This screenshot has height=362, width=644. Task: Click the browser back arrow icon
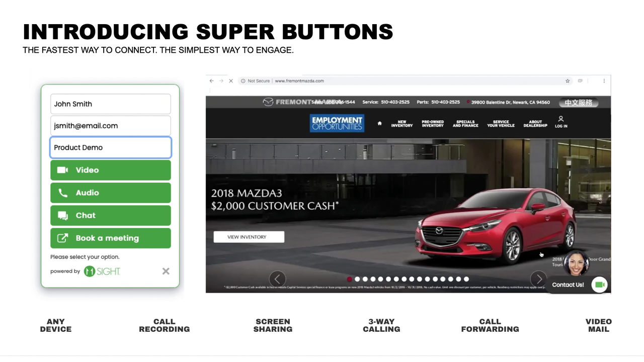tap(211, 81)
